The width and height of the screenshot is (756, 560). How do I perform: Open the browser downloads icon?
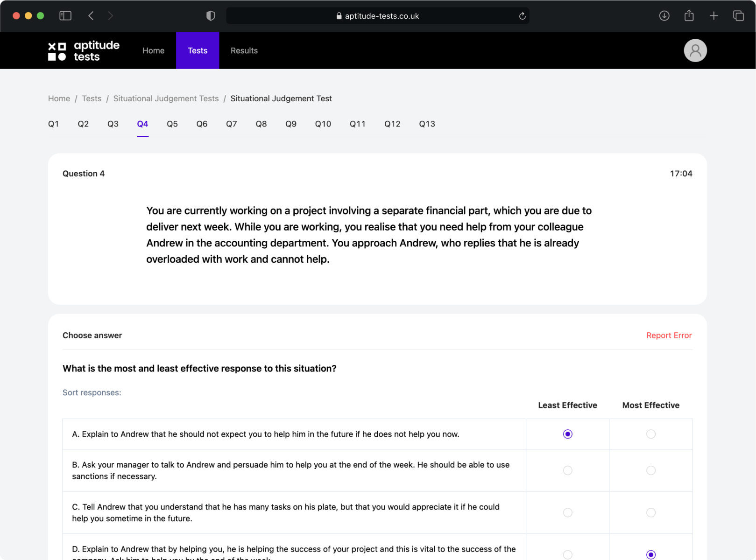(x=664, y=16)
